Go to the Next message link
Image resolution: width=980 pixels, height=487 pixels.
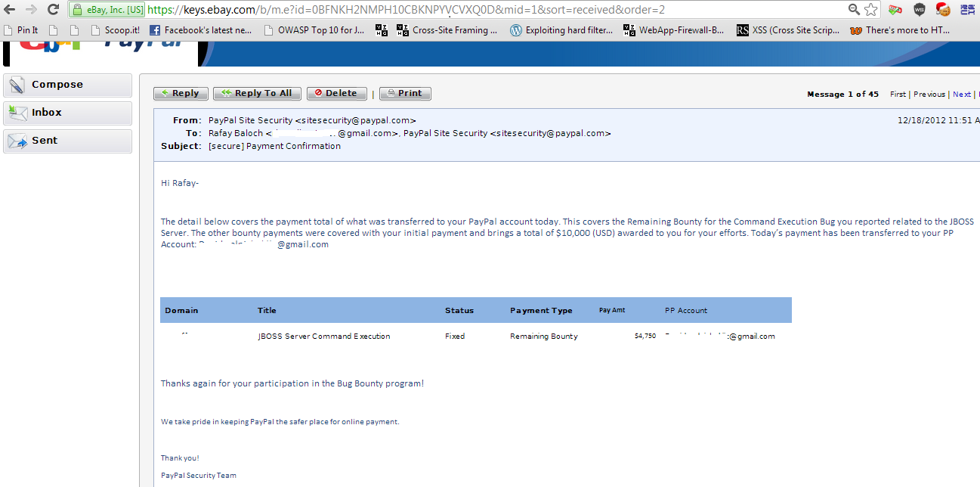[x=962, y=95]
